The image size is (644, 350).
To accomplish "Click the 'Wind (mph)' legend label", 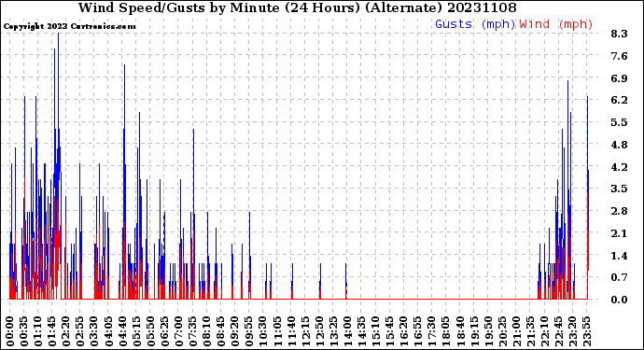I will (x=556, y=24).
